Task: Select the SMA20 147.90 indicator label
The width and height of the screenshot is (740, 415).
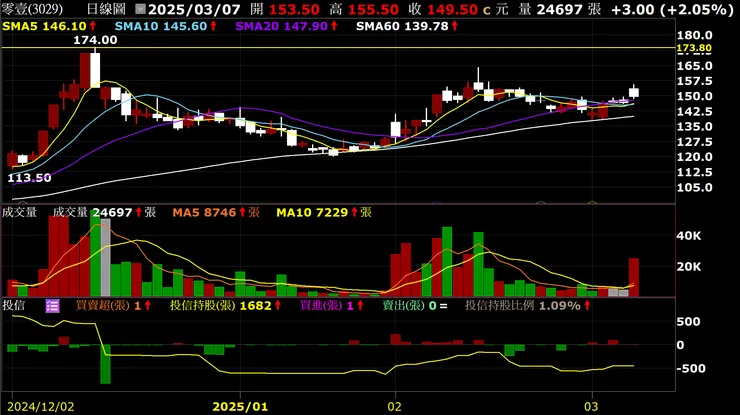Action: coord(286,26)
